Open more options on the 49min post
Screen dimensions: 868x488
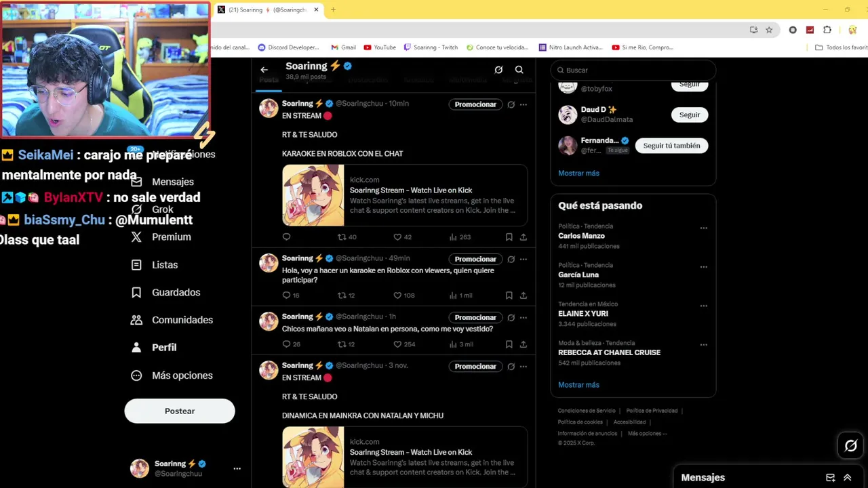click(524, 259)
